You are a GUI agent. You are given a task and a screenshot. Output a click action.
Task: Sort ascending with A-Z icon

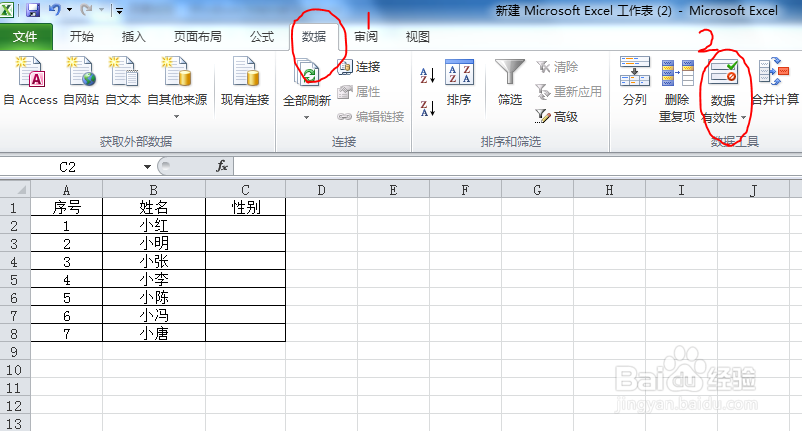pos(427,75)
